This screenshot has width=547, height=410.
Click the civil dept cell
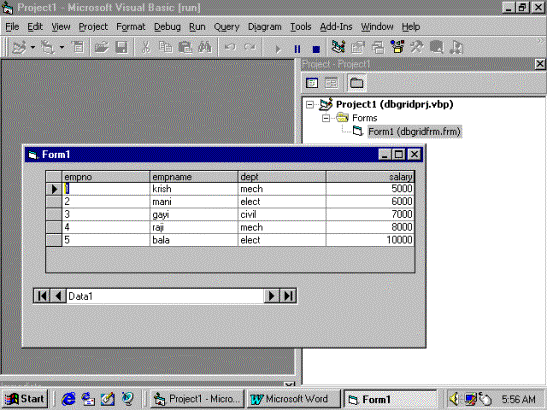pos(282,215)
